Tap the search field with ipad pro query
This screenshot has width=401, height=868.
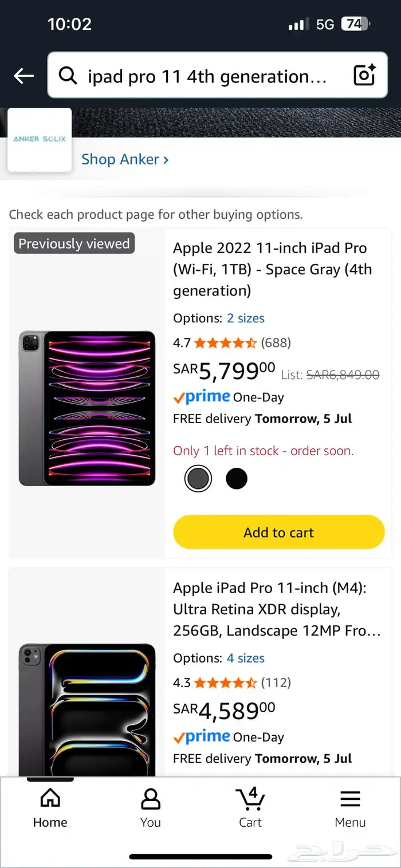click(x=207, y=76)
